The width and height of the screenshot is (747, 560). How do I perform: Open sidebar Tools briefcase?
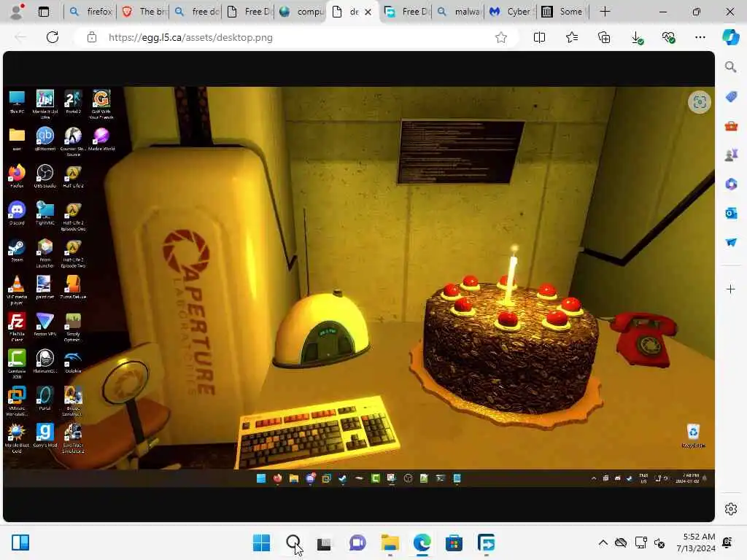pyautogui.click(x=731, y=126)
